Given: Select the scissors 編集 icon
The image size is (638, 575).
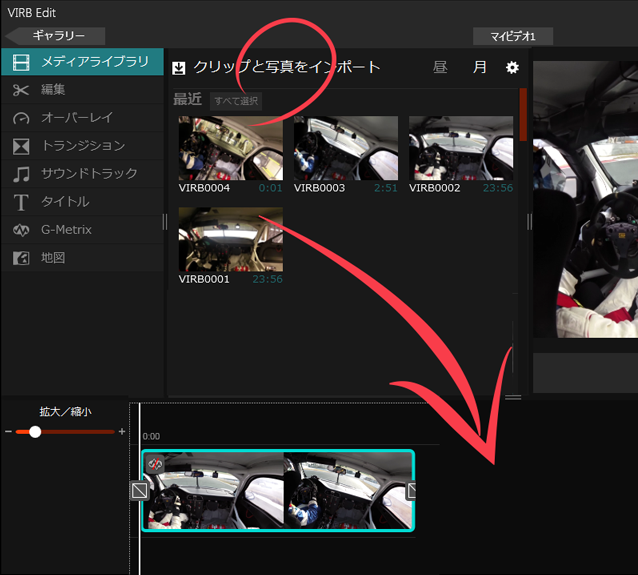Looking at the screenshot, I should (21, 90).
